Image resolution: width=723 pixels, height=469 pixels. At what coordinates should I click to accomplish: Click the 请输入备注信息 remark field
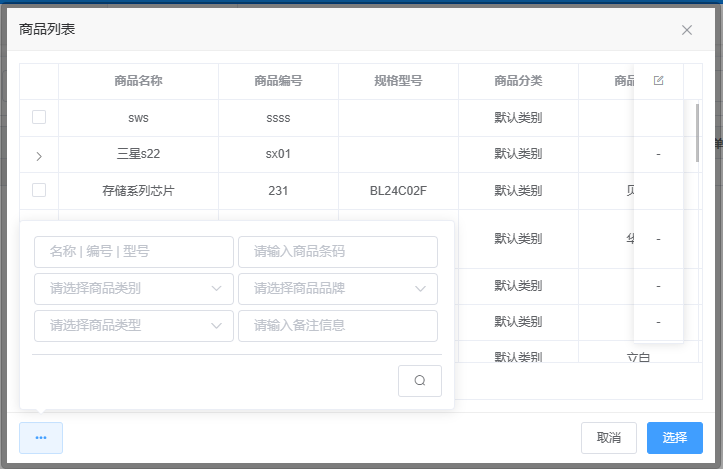[338, 325]
